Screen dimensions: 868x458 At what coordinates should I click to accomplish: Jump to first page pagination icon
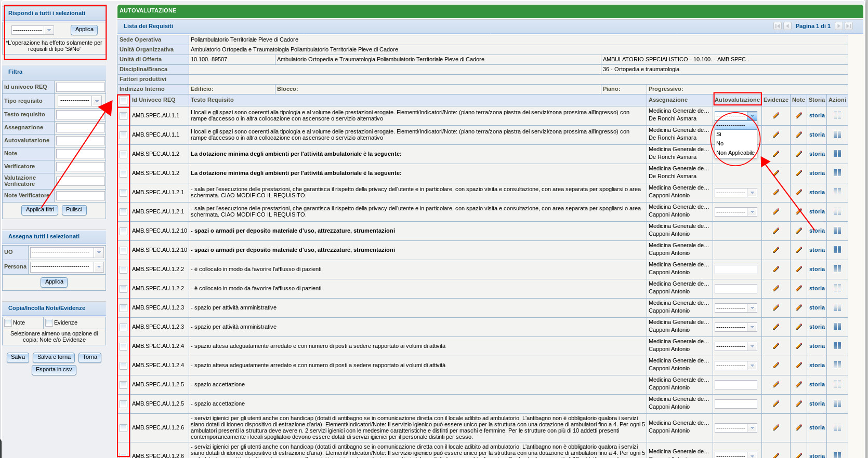coord(777,26)
